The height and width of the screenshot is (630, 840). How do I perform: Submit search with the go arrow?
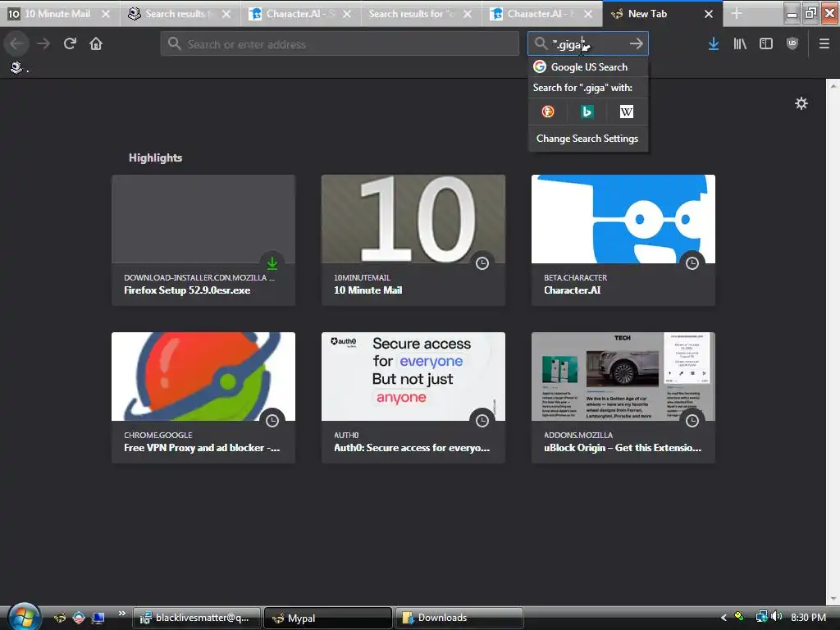click(636, 43)
